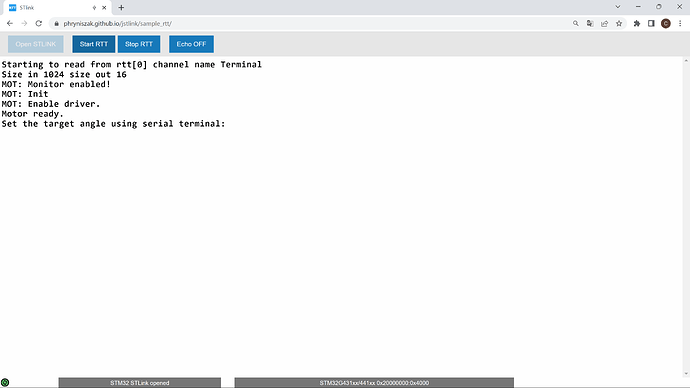Click 'Size in 1024 size out 16' line
The width and height of the screenshot is (690, 388).
[x=64, y=74]
